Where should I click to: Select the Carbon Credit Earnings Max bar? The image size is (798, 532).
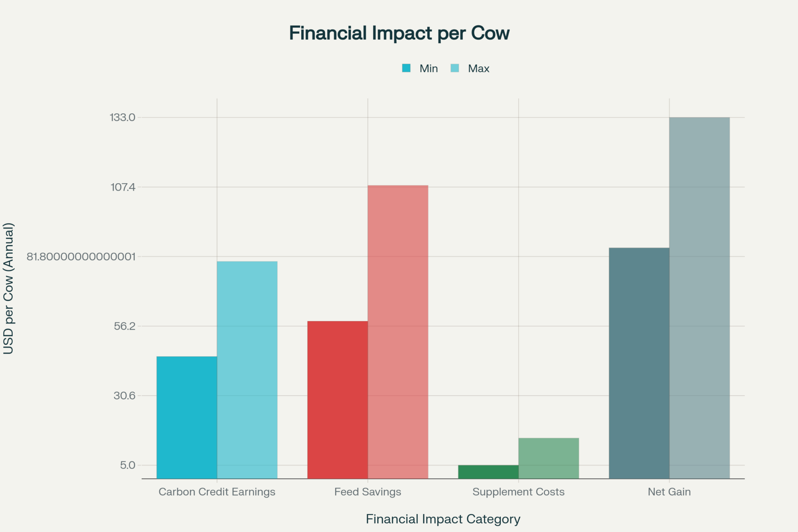coord(247,370)
